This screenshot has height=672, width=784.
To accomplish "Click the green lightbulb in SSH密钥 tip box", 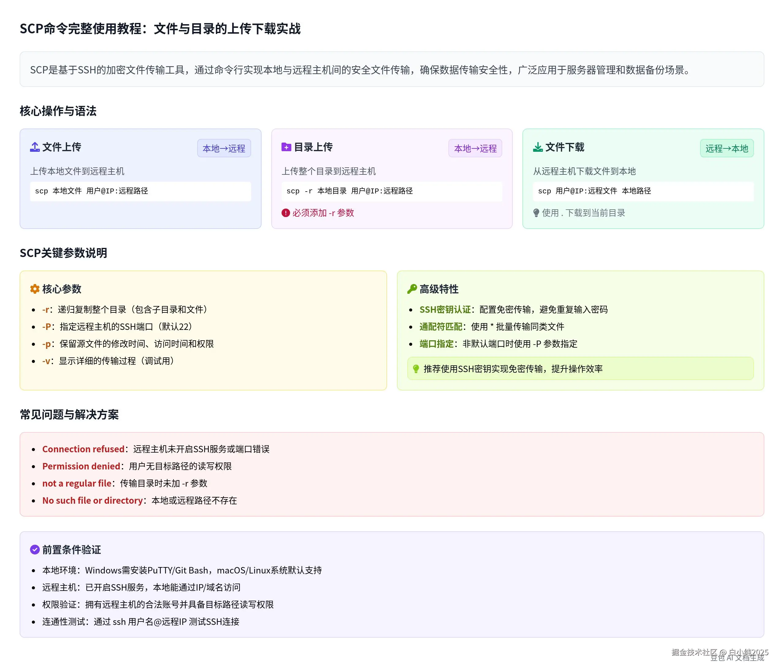I will pyautogui.click(x=416, y=369).
